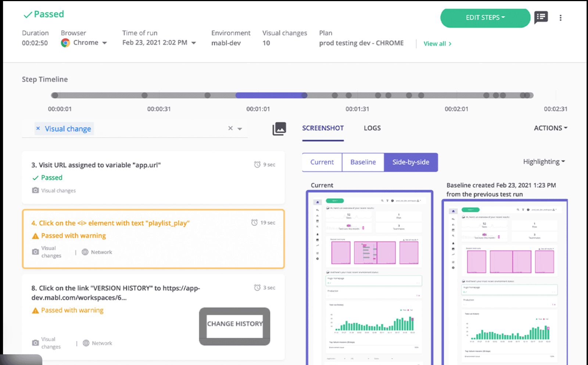The height and width of the screenshot is (365, 588).
Task: Select the SCREENSHOT tab
Action: 323,128
